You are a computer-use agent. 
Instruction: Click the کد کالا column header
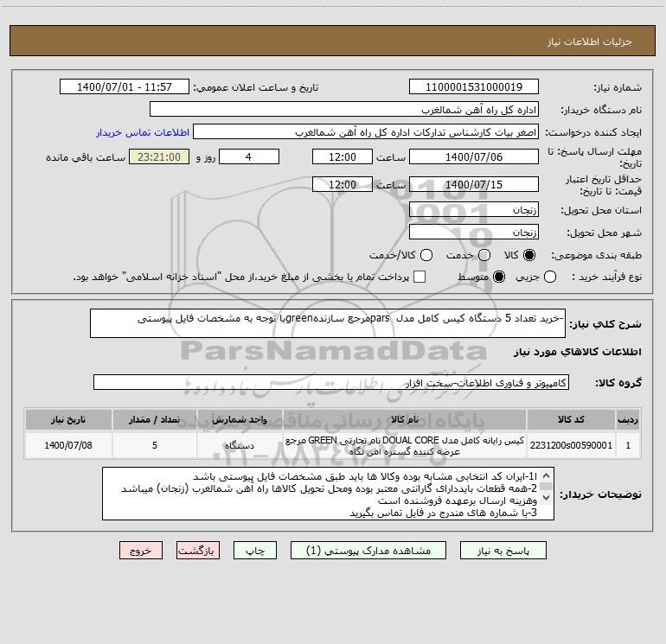(571, 419)
